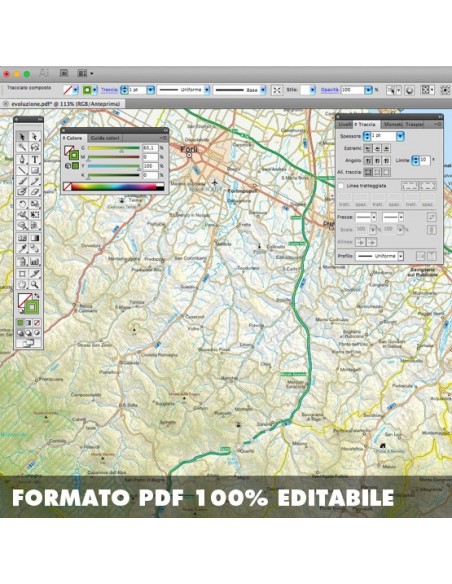The width and height of the screenshot is (452, 584).
Task: Choose the Scale tool
Action: pos(35,204)
